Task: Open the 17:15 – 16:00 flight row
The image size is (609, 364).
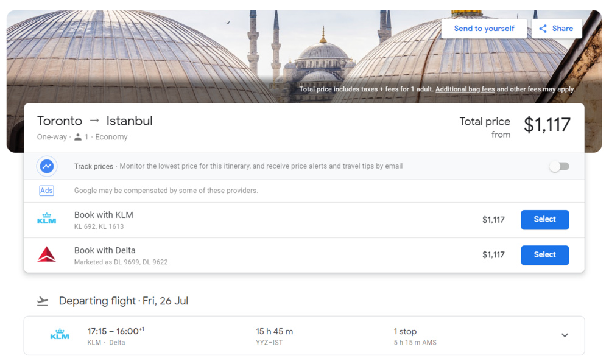Action: pos(115,331)
